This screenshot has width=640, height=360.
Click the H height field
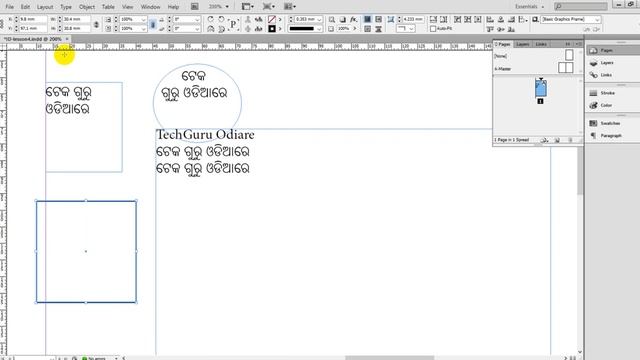[76, 28]
